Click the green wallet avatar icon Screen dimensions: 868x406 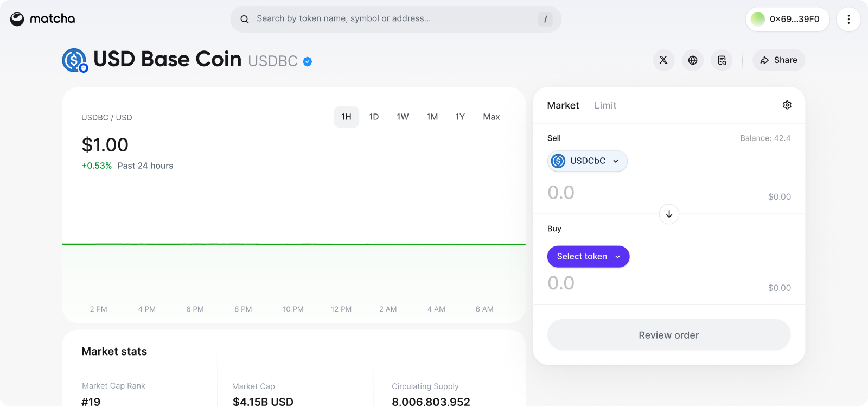click(758, 19)
